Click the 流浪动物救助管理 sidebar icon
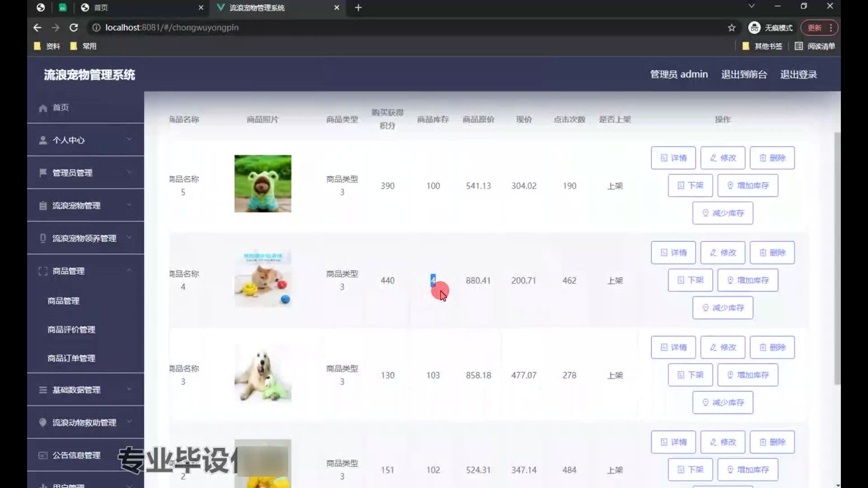 pos(43,422)
